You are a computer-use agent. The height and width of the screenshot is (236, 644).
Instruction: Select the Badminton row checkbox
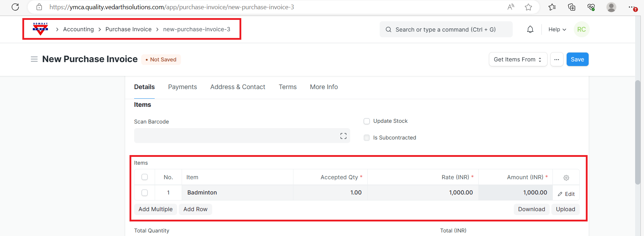144,193
